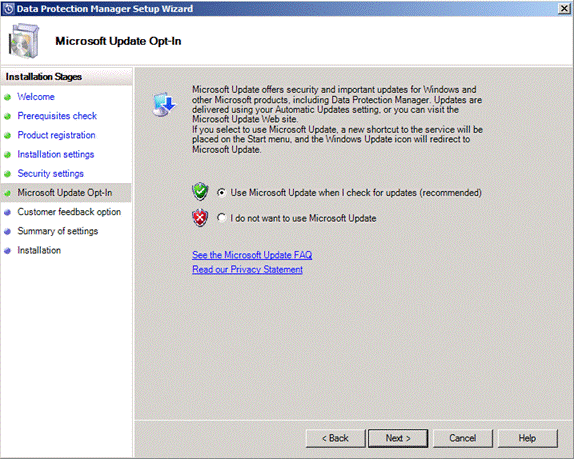The height and width of the screenshot is (459, 574).
Task: Click the Next button
Action: (x=398, y=438)
